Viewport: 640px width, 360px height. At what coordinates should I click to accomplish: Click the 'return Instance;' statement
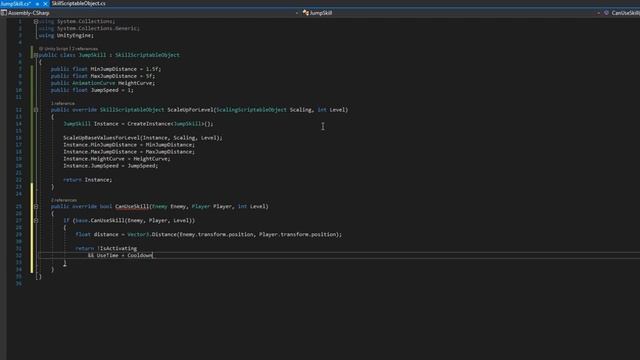tap(87, 180)
